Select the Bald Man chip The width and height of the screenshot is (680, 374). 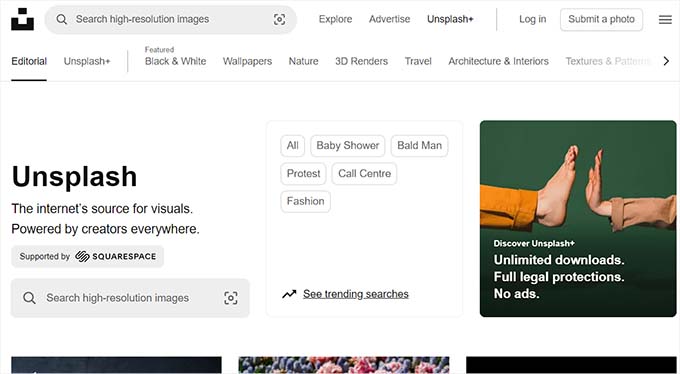tap(419, 146)
